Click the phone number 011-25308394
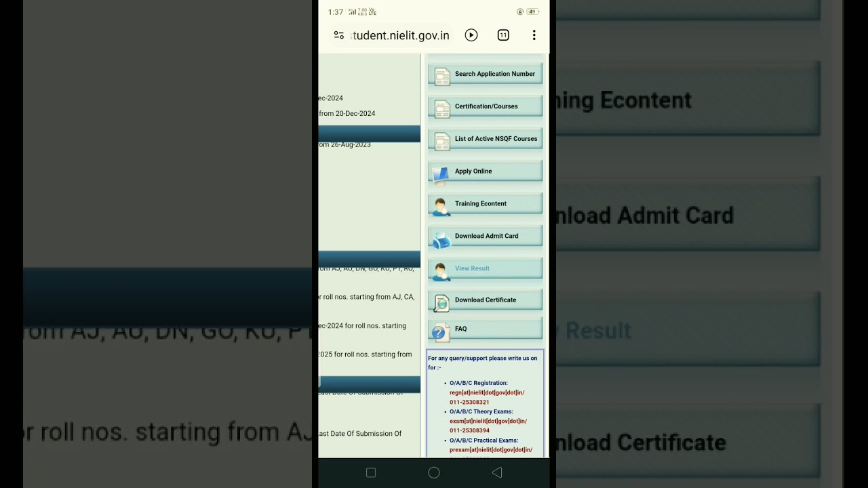 (x=469, y=430)
